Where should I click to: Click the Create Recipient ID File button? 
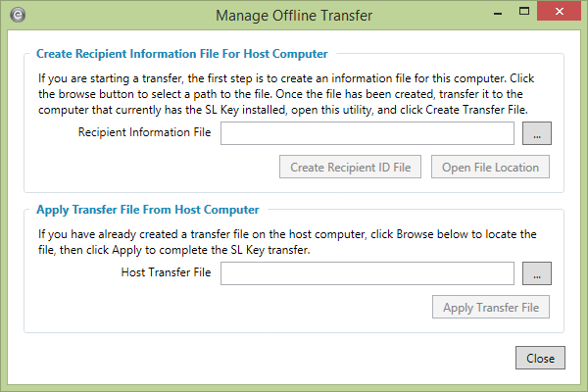pos(350,168)
